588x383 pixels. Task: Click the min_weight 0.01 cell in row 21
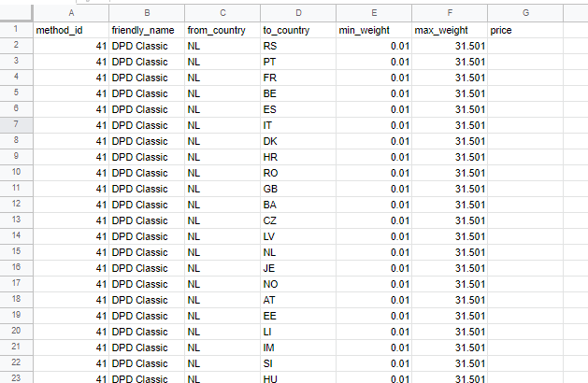[x=374, y=348]
